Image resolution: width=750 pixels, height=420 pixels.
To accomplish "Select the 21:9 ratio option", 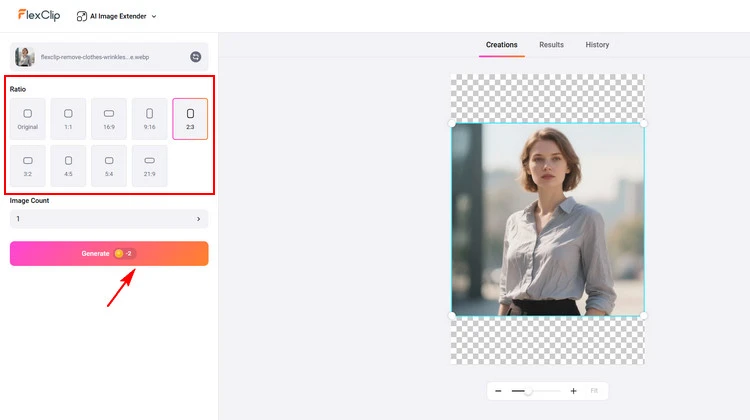I will tap(150, 166).
